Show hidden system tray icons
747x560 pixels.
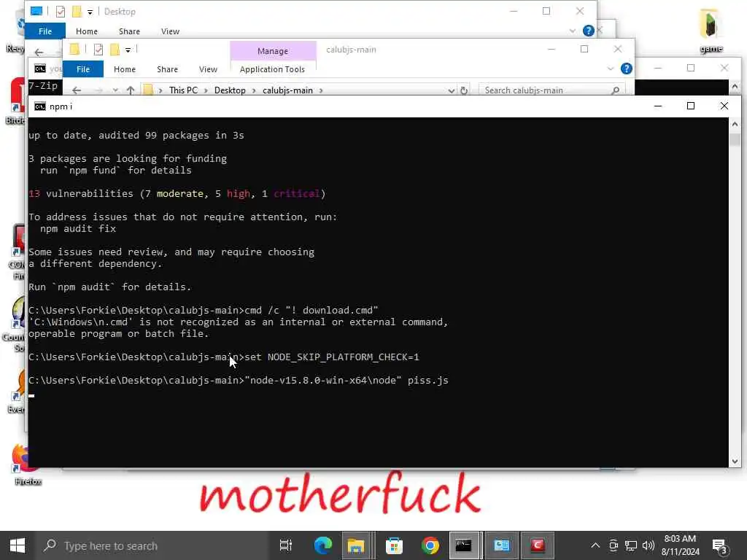pyautogui.click(x=595, y=545)
